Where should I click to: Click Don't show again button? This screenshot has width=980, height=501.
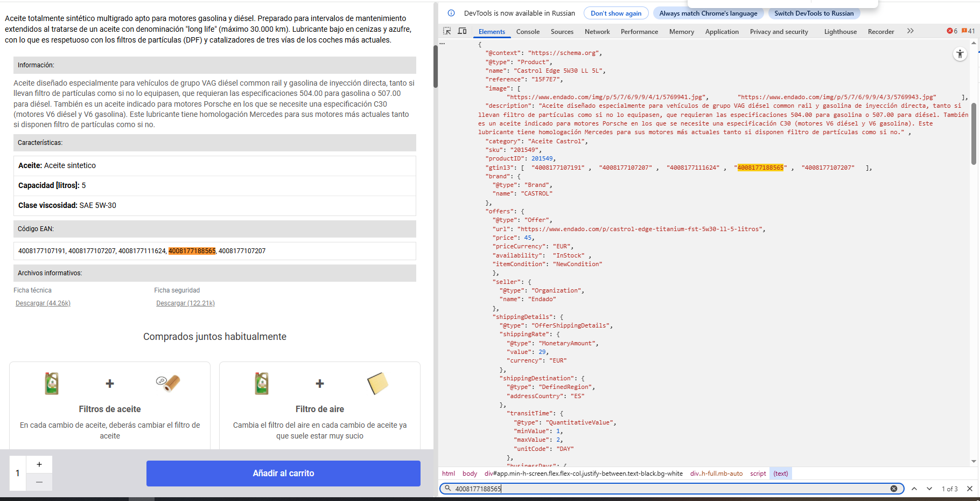pos(616,13)
